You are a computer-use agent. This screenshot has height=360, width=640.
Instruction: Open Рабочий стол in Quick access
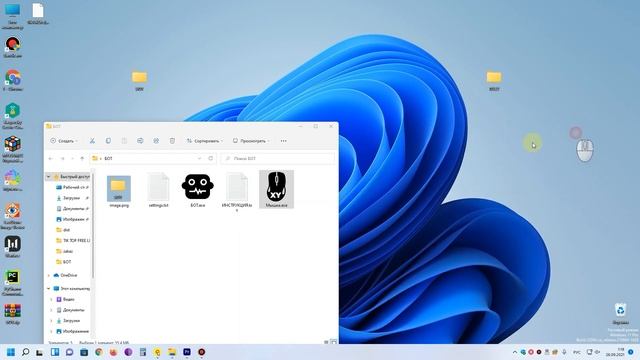click(72, 187)
